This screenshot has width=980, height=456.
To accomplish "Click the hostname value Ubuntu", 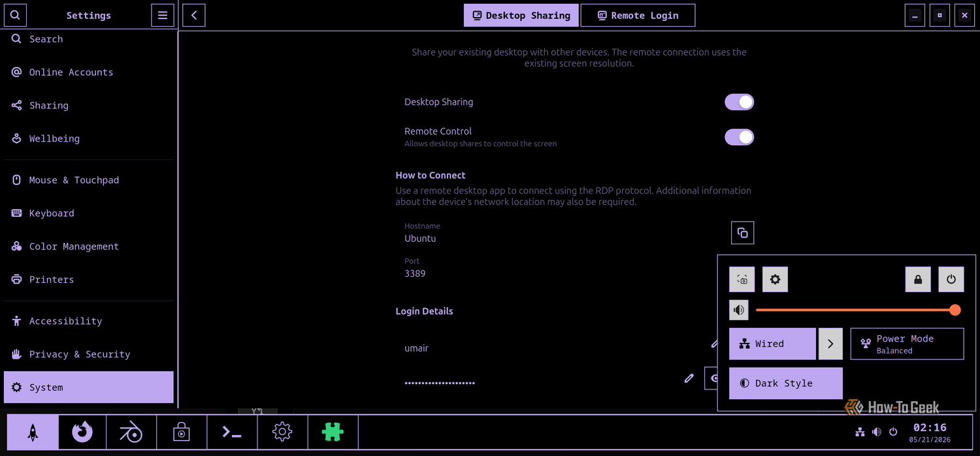I will coord(420,238).
